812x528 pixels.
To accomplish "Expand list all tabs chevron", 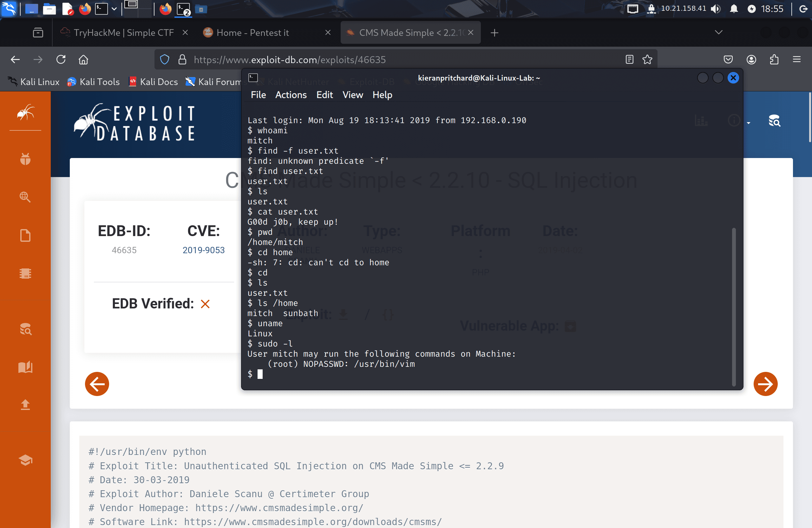I will pos(718,32).
